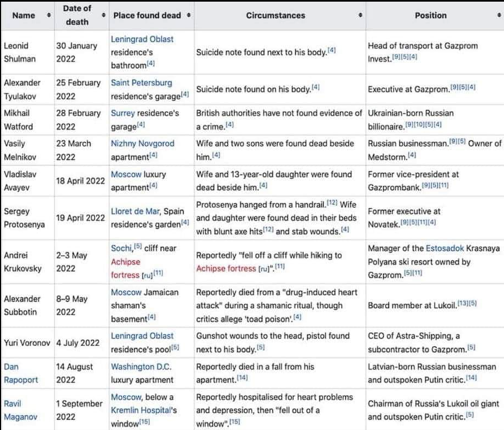Open Moscow link in Maganov row
Screen dimensions: 504x430
[x=126, y=397]
